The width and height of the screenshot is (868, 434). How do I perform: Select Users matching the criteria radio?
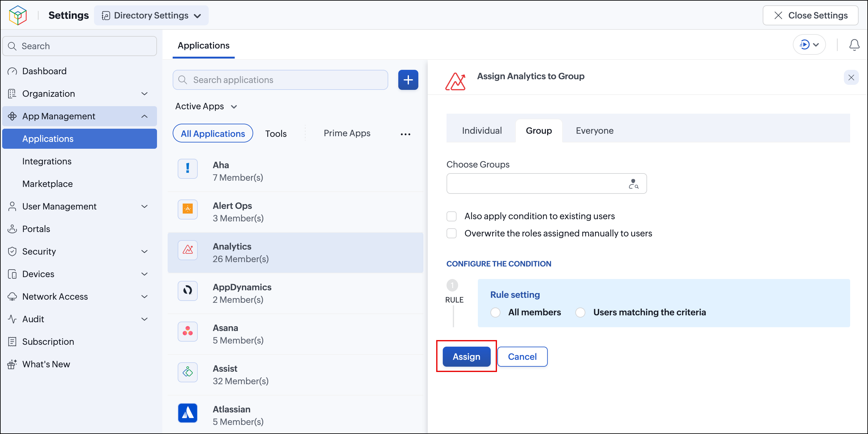(580, 313)
